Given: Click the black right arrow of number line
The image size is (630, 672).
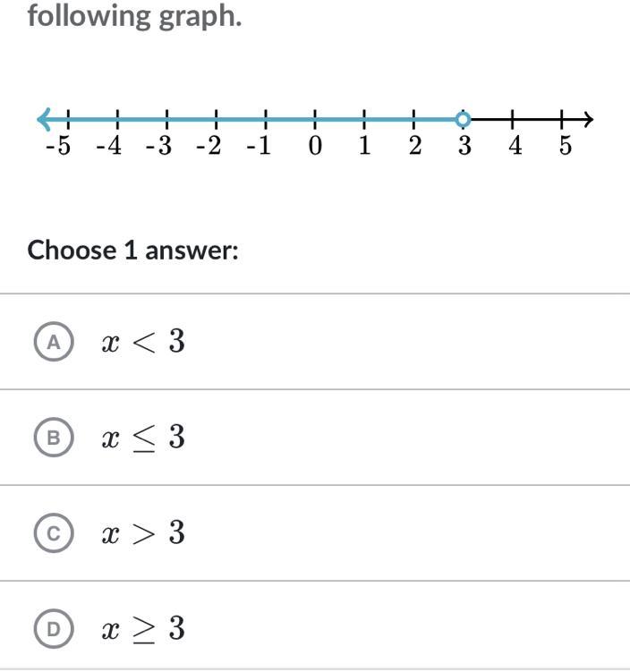Looking at the screenshot, I should click(x=586, y=119).
